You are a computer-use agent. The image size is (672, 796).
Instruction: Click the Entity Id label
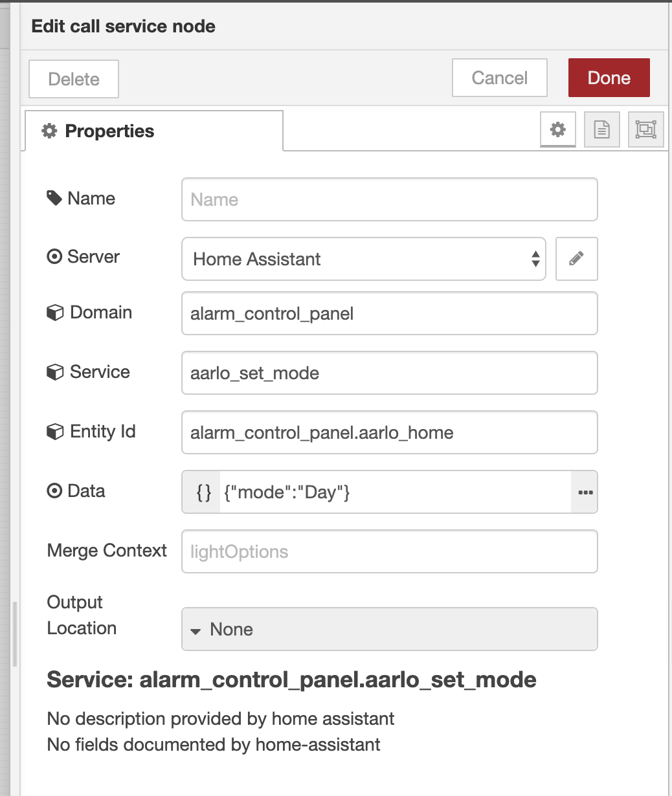[x=91, y=431]
